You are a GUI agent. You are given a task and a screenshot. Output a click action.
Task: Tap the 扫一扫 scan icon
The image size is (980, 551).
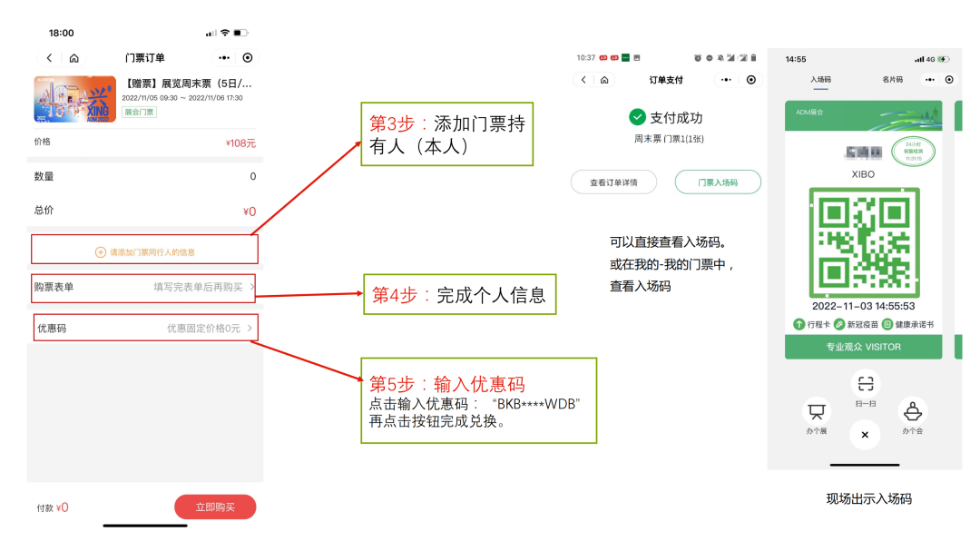pyautogui.click(x=866, y=383)
